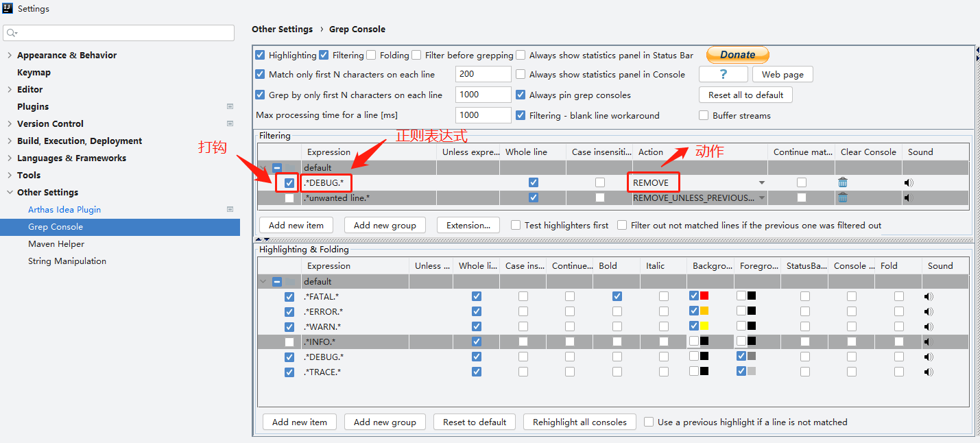Click the red background swatch for FATAL
The image size is (980, 443).
[704, 296]
